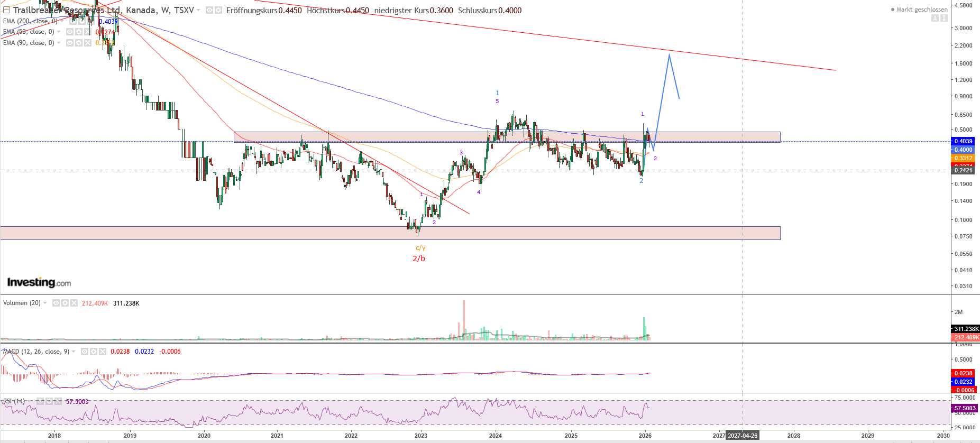Open dropdown arrow beside MACD (12, 26, close, 9)
Screen dimensions: 980x443
coord(74,352)
